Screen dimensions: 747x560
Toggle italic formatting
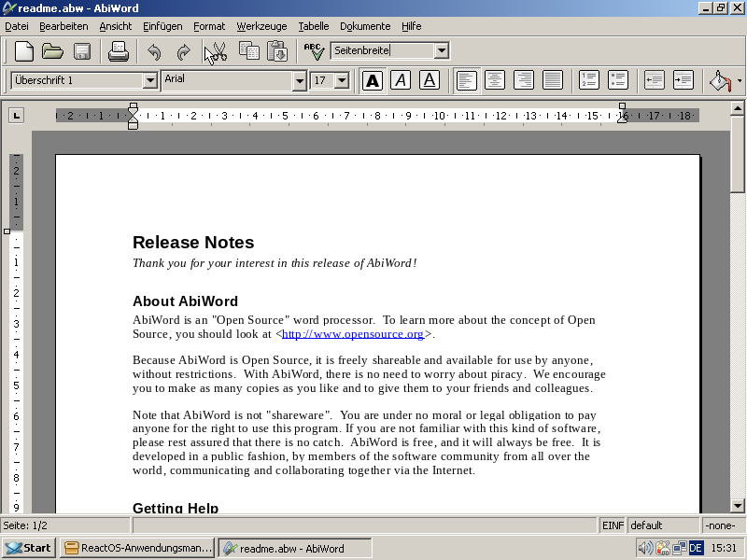tap(401, 80)
